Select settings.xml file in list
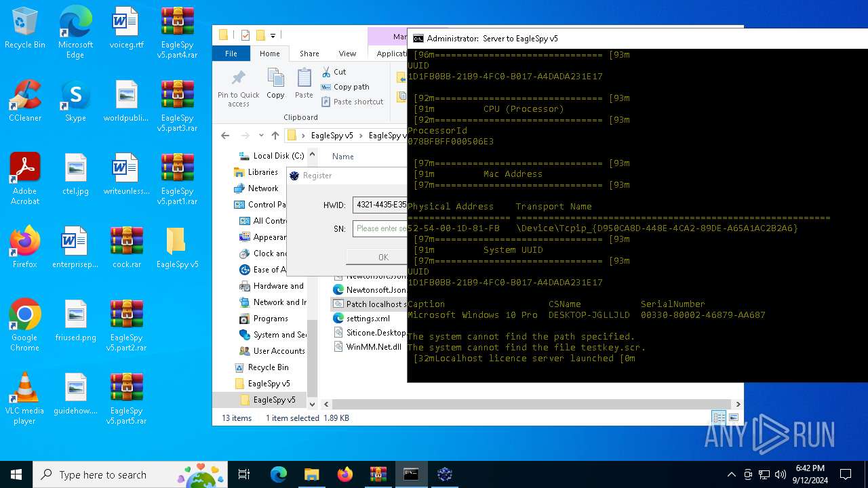Viewport: 868px width, 488px height. [361, 319]
